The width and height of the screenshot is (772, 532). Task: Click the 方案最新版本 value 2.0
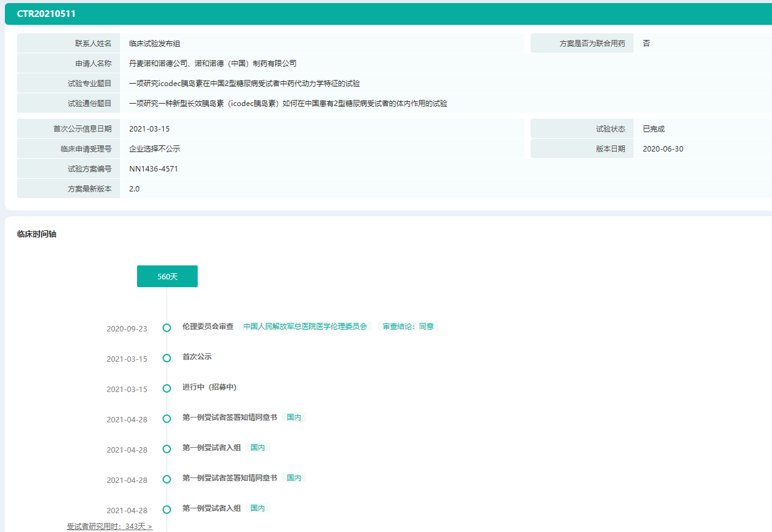click(x=135, y=189)
